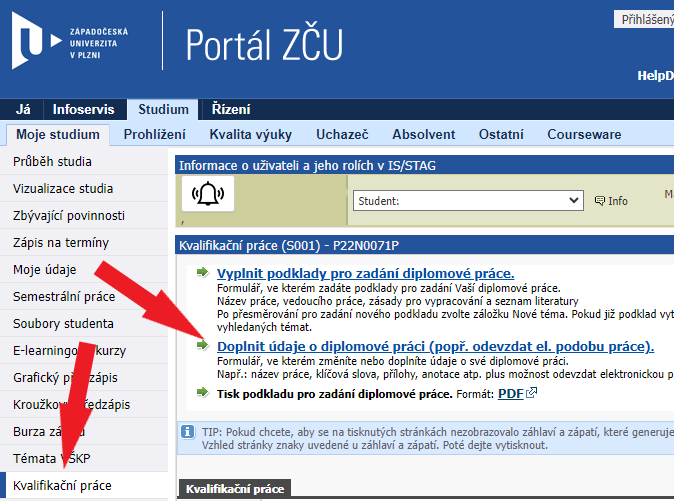Open the Uchazeč subtab
This screenshot has width=674, height=501.
[342, 134]
